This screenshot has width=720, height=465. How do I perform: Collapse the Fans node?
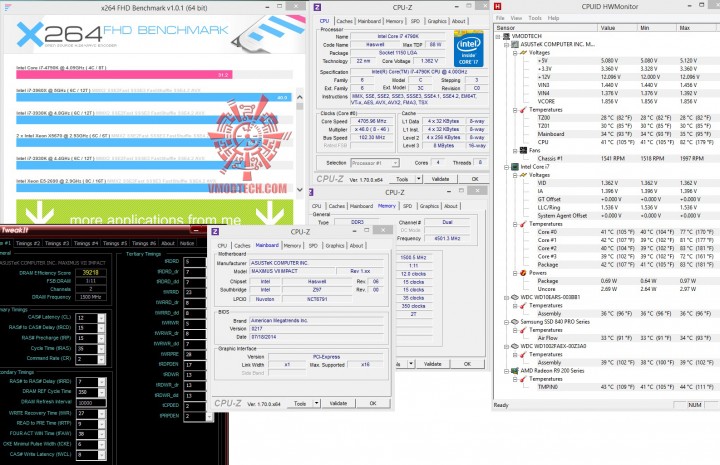515,151
